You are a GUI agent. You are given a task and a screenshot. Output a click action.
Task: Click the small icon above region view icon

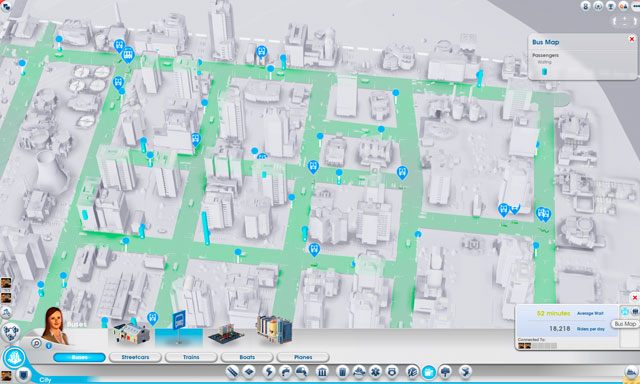coord(6,313)
